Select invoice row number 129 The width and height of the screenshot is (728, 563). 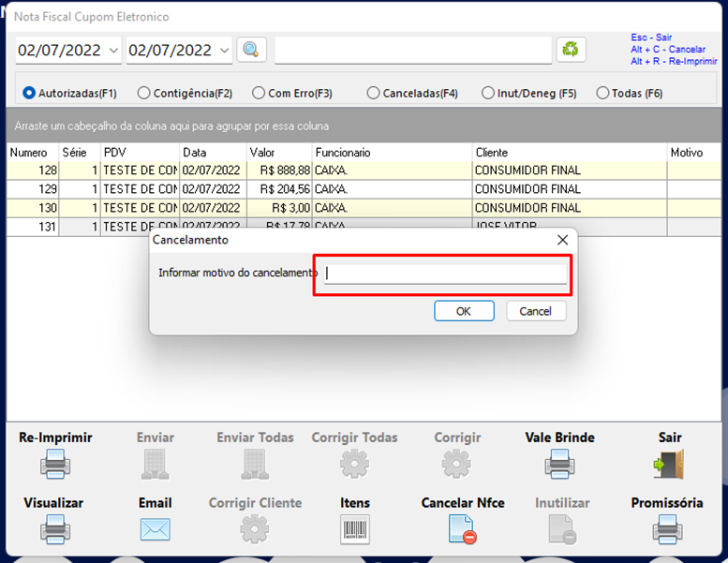pyautogui.click(x=364, y=189)
